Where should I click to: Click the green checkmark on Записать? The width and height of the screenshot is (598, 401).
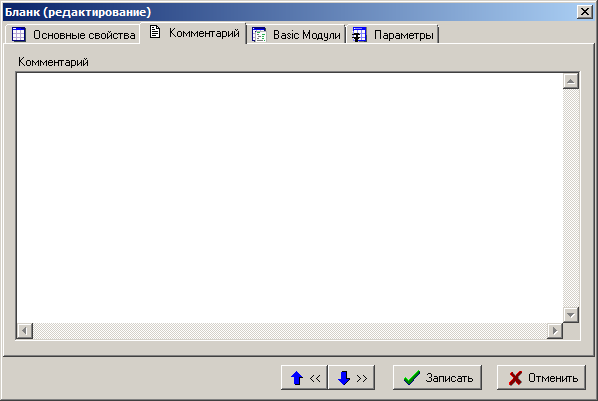[412, 378]
